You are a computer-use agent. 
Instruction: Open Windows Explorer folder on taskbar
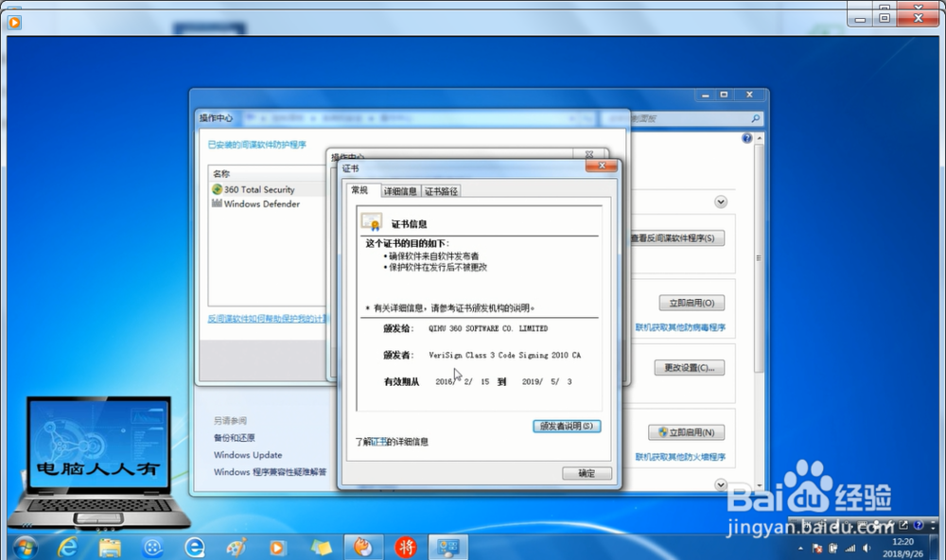[x=110, y=548]
